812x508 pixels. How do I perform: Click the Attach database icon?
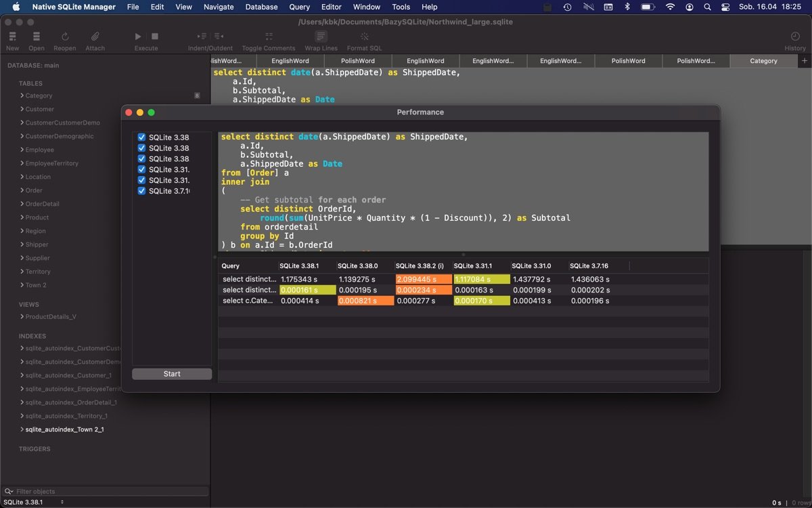coord(95,37)
